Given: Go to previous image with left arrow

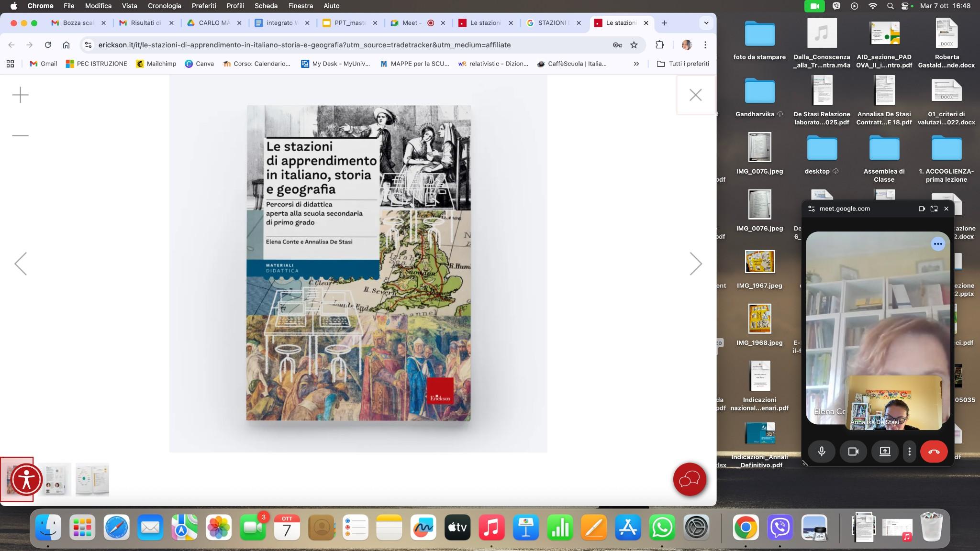Looking at the screenshot, I should [x=21, y=264].
